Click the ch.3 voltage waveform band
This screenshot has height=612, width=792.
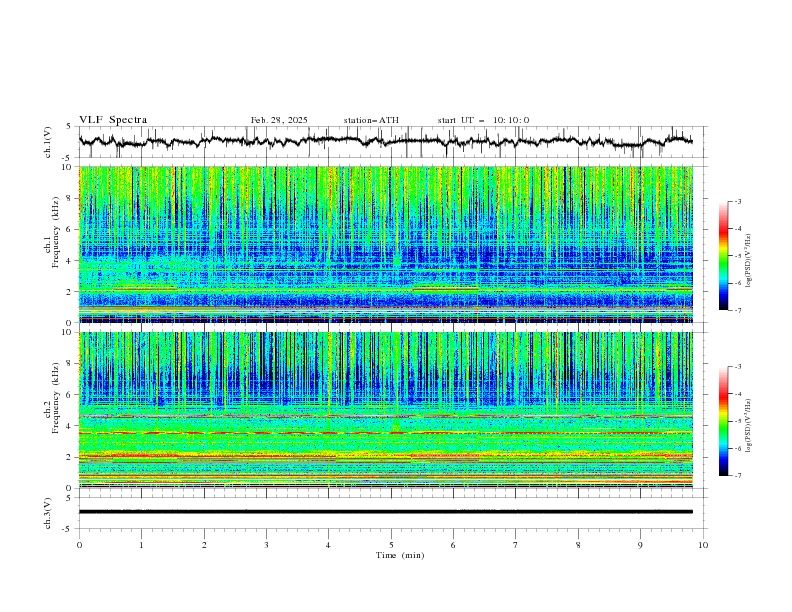386,512
